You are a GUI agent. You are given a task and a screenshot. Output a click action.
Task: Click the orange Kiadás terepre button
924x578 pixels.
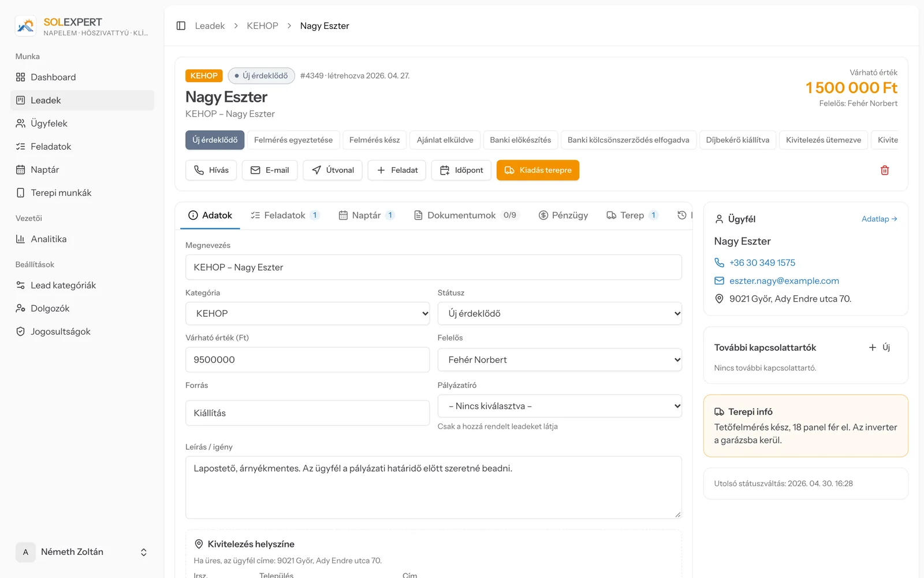click(538, 171)
